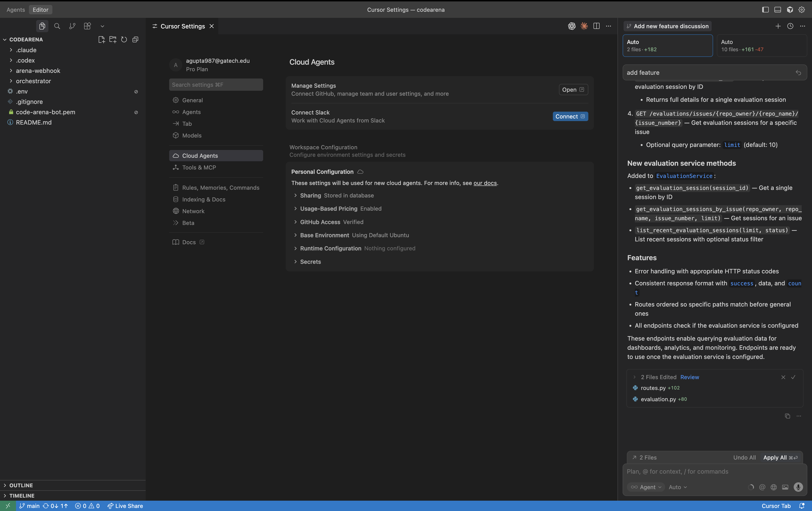
Task: Open the Agent mode dropdown
Action: (646, 487)
